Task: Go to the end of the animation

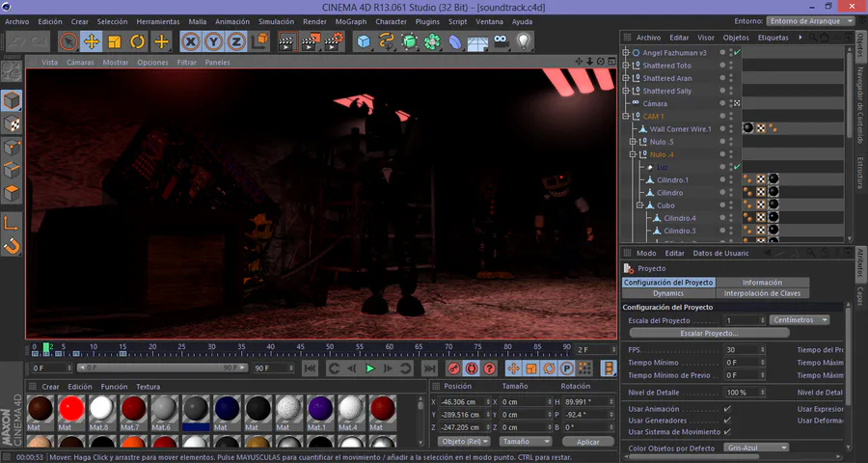Action: (x=429, y=368)
